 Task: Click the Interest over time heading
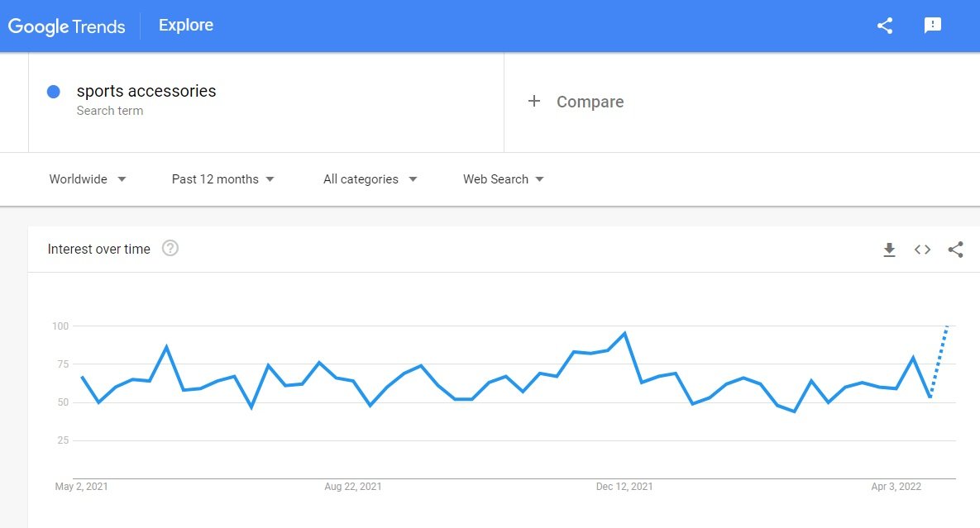click(98, 249)
